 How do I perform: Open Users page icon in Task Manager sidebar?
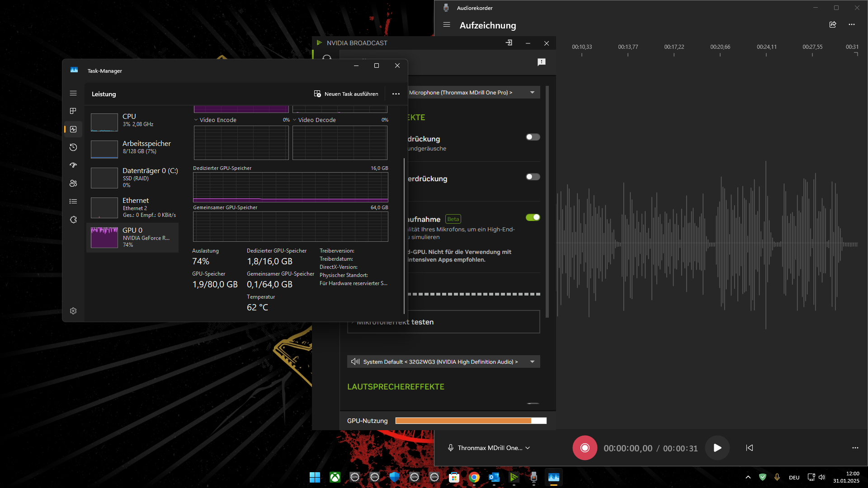pyautogui.click(x=73, y=183)
